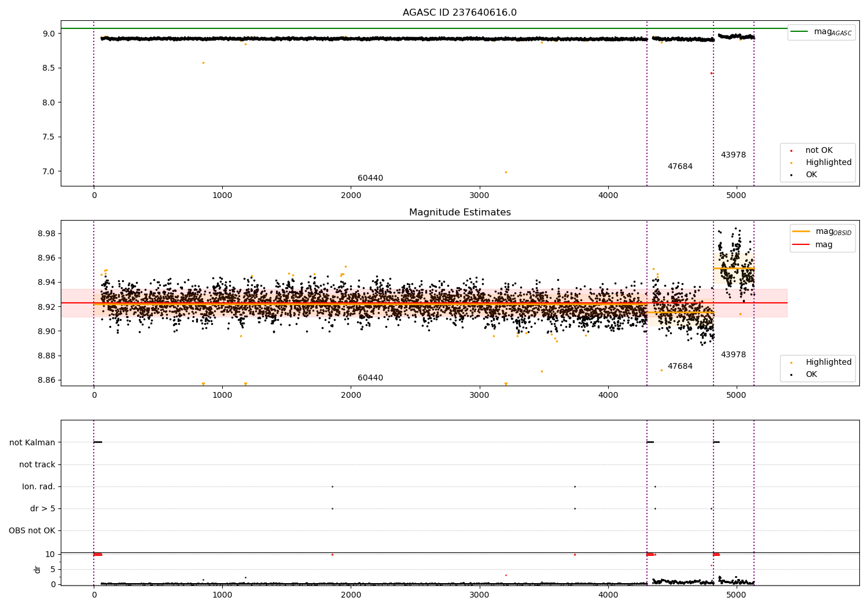This screenshot has width=868, height=608.
Task: Click the 'not Kalman' row label
Action: coord(32,443)
